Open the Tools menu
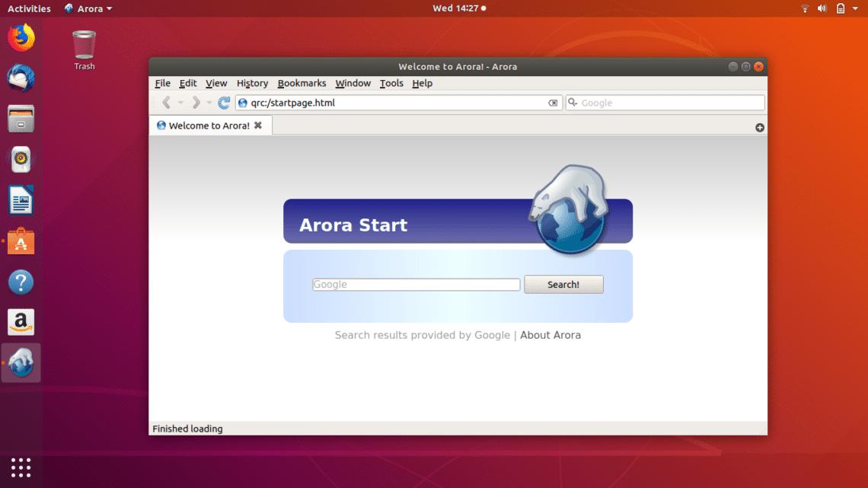Screen dimensions: 868x488 pos(391,84)
